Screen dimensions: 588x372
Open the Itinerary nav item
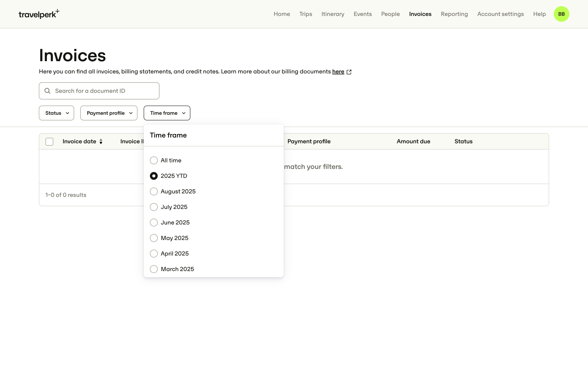tap(333, 14)
